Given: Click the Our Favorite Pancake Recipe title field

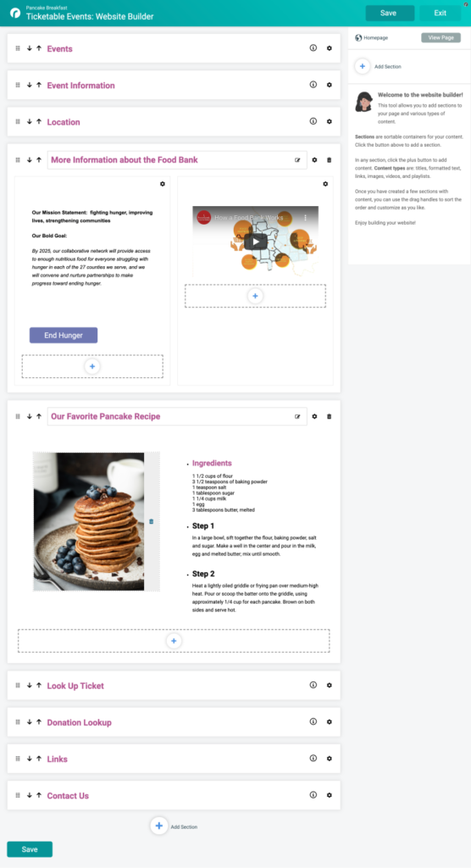Looking at the screenshot, I should pyautogui.click(x=177, y=416).
